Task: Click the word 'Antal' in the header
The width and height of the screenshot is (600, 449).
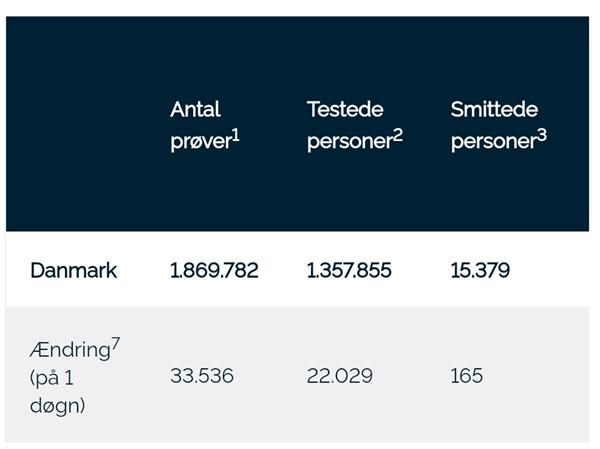Action: (x=196, y=109)
